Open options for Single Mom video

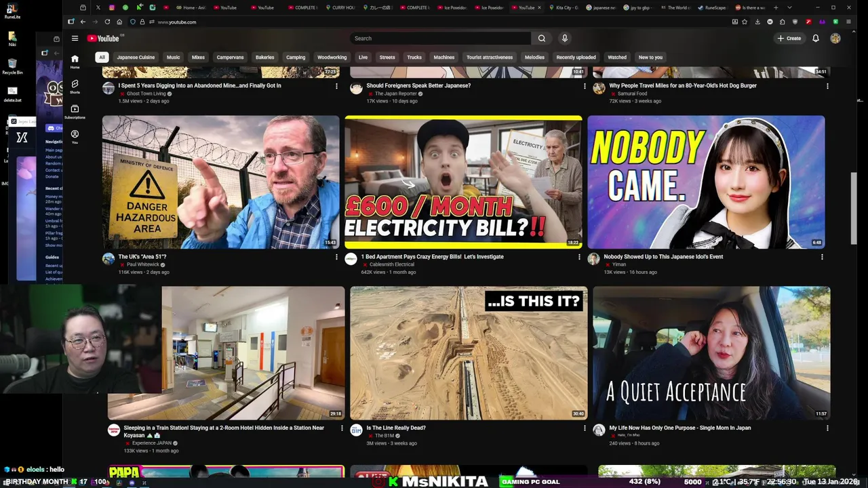click(x=827, y=428)
